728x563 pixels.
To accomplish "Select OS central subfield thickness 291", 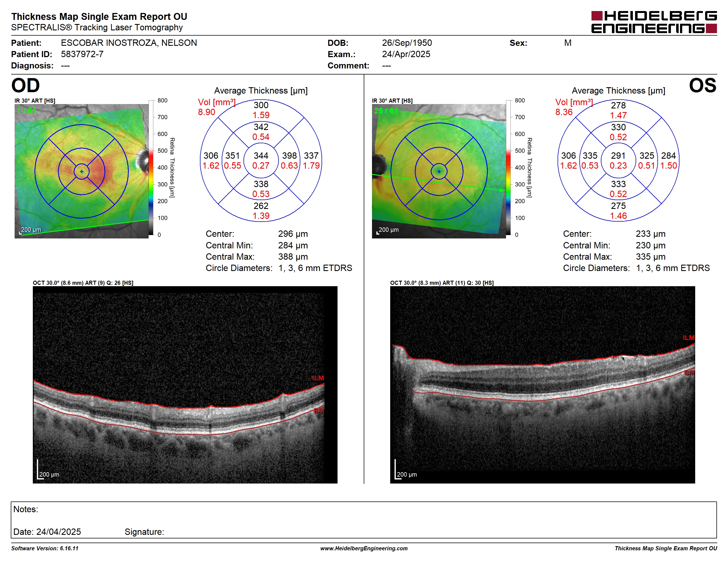I will pos(618,155).
